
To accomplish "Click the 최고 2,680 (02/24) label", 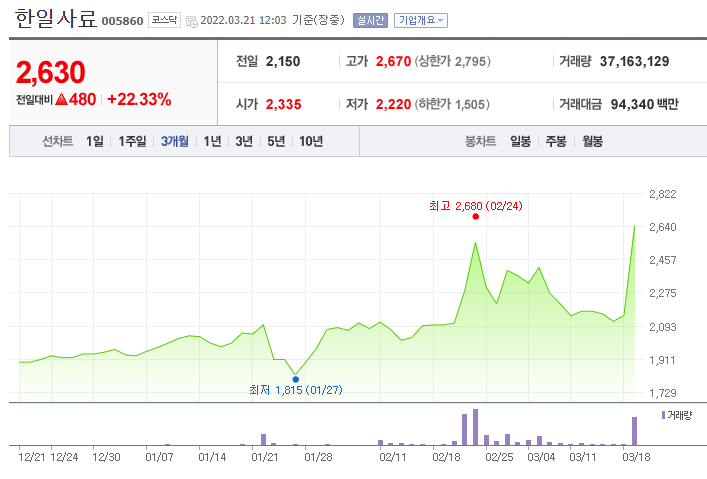I will (x=476, y=206).
